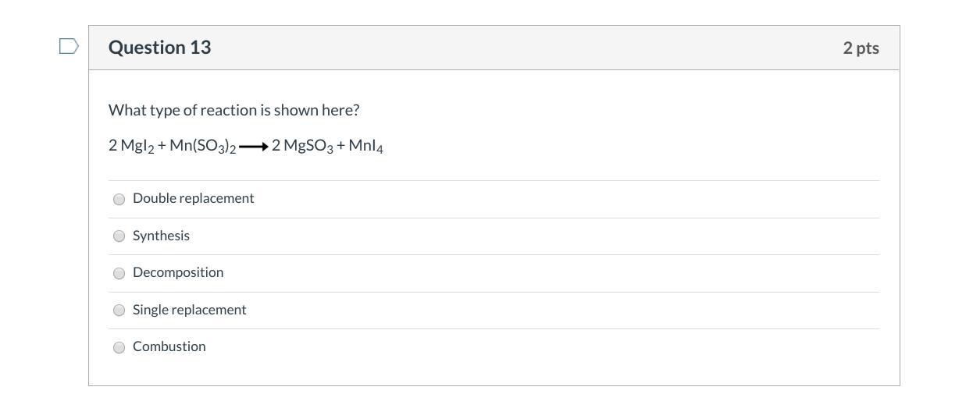Click the MnI4 product in the equation

point(365,146)
